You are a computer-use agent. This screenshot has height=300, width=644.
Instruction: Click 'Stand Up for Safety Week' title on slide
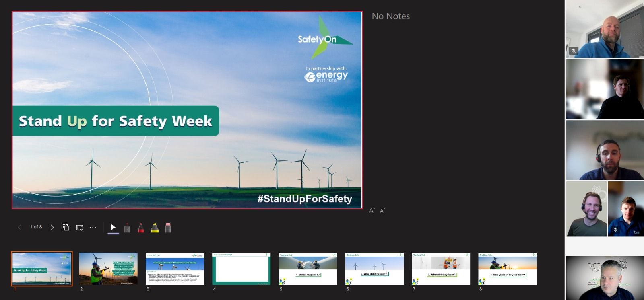coord(116,121)
